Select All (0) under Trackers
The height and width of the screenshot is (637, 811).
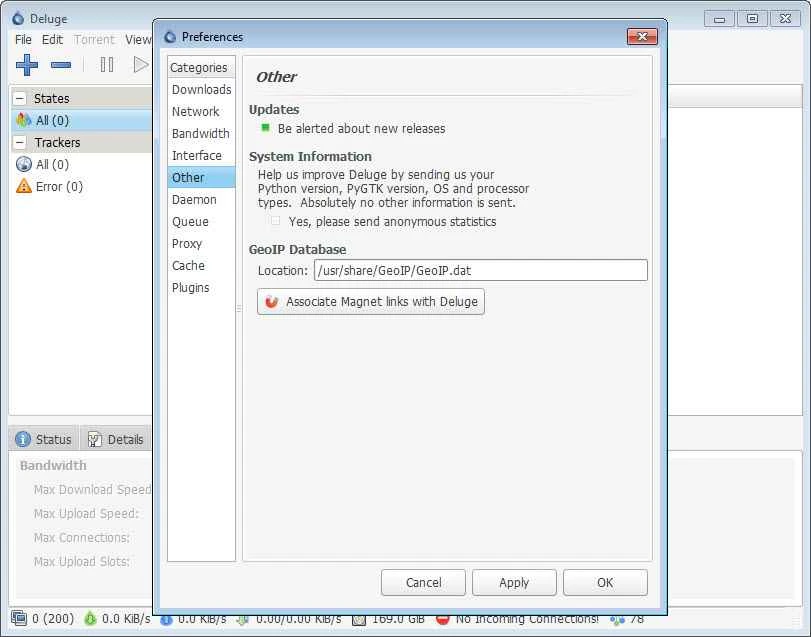(x=81, y=164)
